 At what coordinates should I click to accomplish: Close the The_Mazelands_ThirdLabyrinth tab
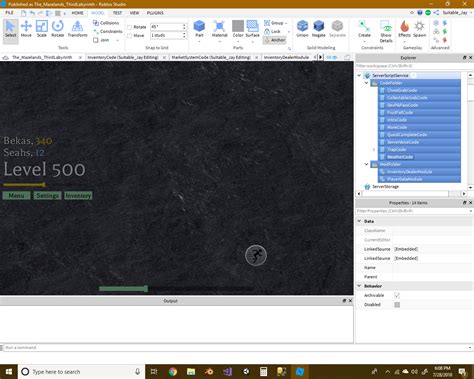(x=80, y=58)
